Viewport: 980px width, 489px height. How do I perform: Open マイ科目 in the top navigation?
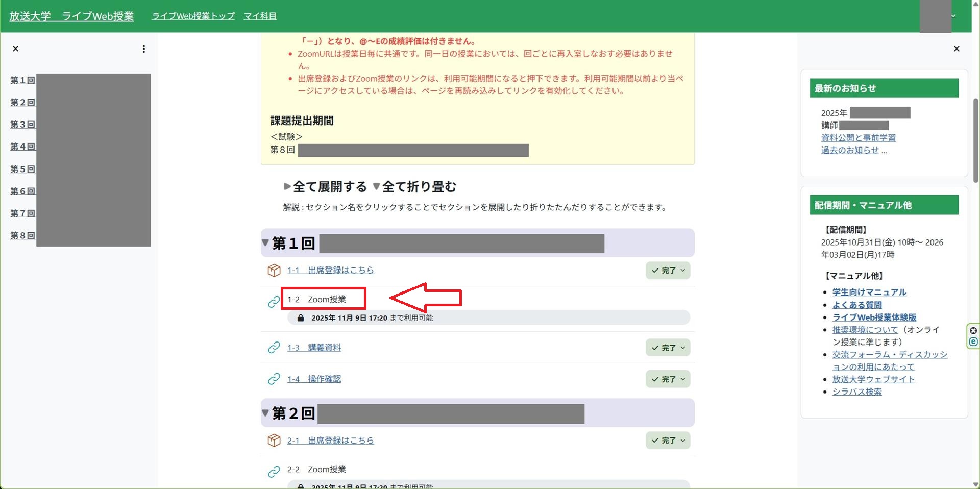tap(260, 16)
